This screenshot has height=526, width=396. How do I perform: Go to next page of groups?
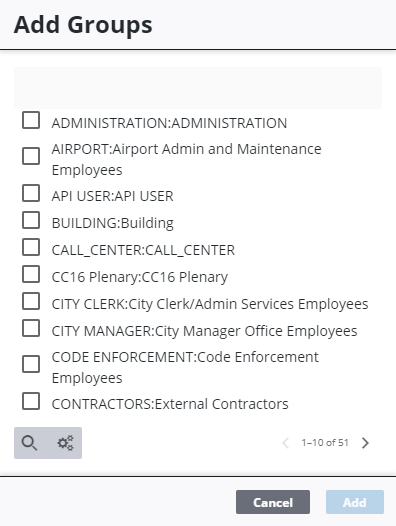(365, 443)
